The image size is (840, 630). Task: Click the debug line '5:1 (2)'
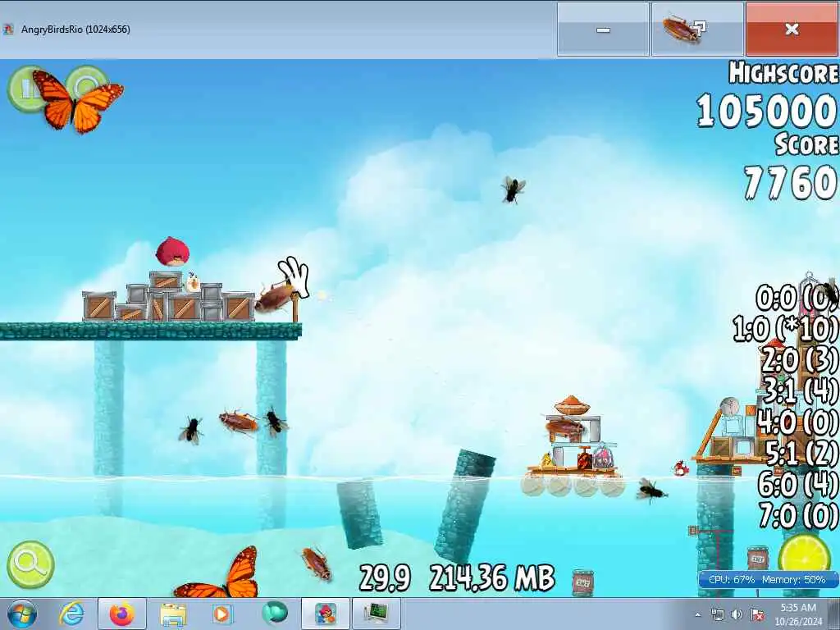802,454
